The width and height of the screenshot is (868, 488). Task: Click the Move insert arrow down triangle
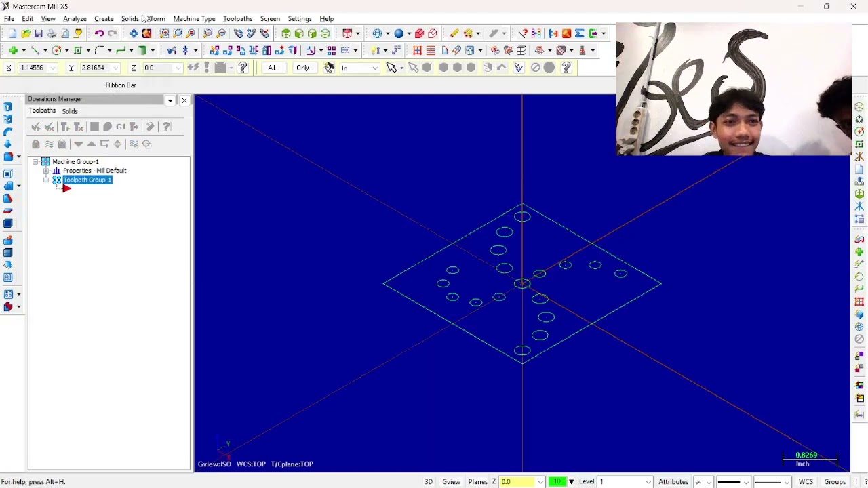[x=79, y=144]
